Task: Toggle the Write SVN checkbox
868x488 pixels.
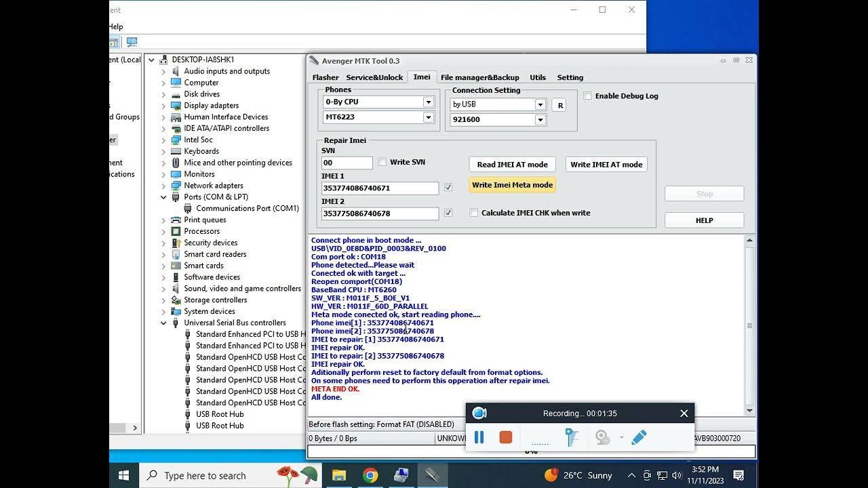Action: point(382,162)
